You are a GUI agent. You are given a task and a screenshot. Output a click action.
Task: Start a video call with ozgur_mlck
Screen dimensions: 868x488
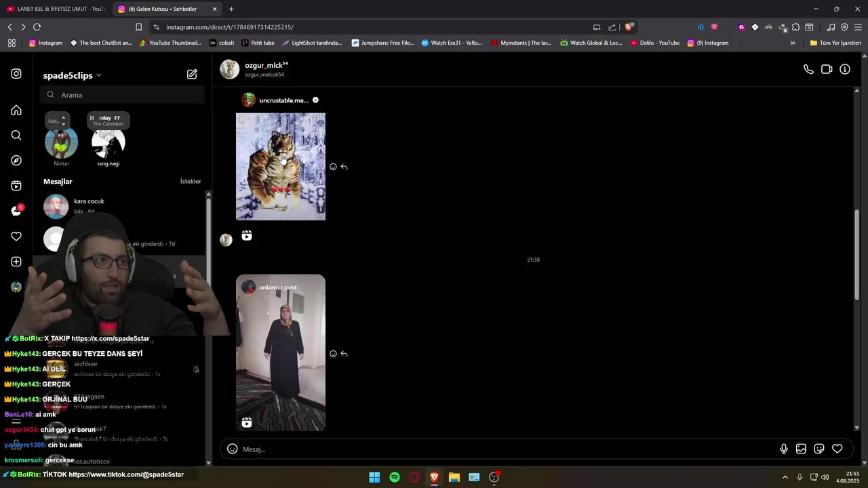pyautogui.click(x=827, y=69)
